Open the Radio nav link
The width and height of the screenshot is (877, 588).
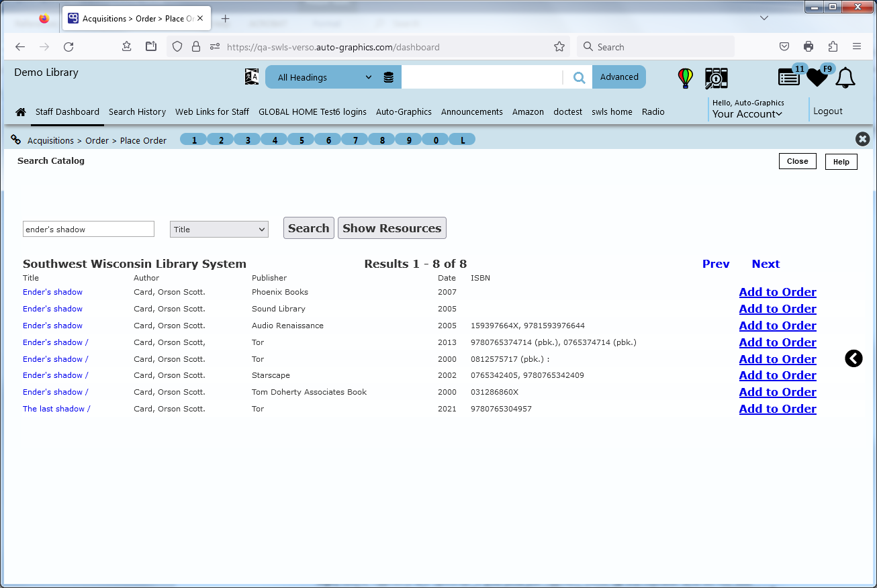653,112
